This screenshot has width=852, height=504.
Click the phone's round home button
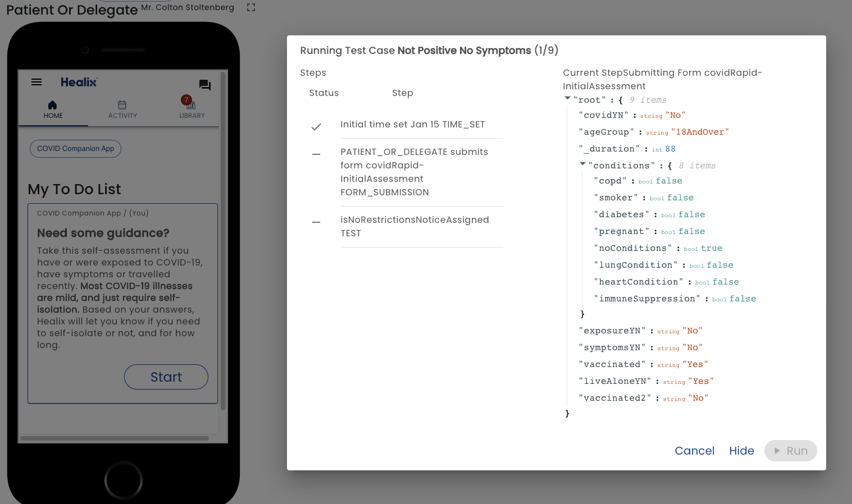pos(124,480)
